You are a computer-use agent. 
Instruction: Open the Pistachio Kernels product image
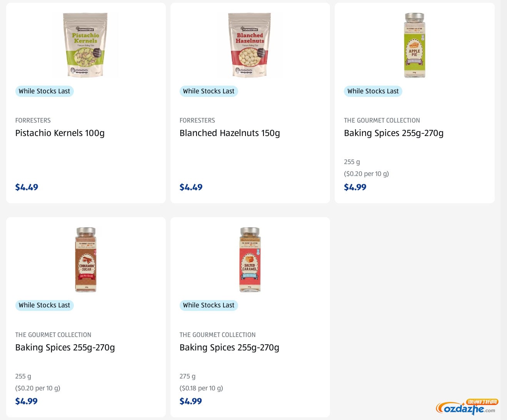coord(85,45)
